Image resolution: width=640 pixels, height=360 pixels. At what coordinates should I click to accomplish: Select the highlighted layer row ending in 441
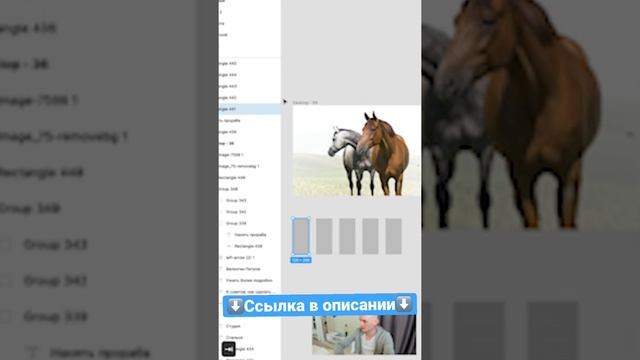pos(250,109)
